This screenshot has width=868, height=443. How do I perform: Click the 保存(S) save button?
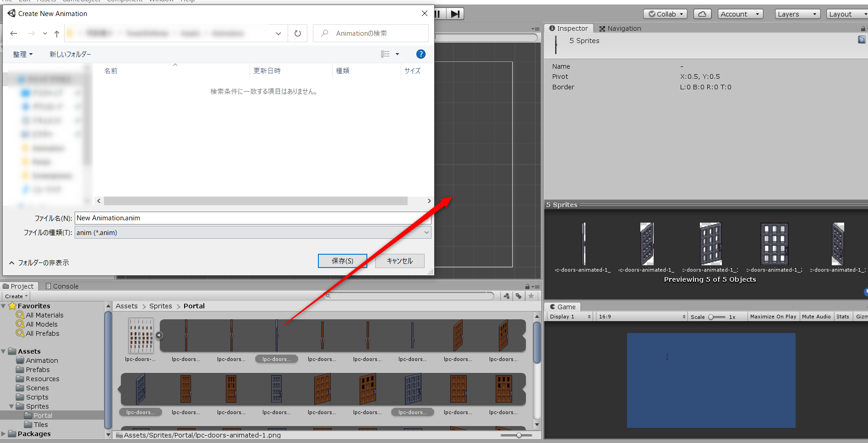(x=342, y=261)
